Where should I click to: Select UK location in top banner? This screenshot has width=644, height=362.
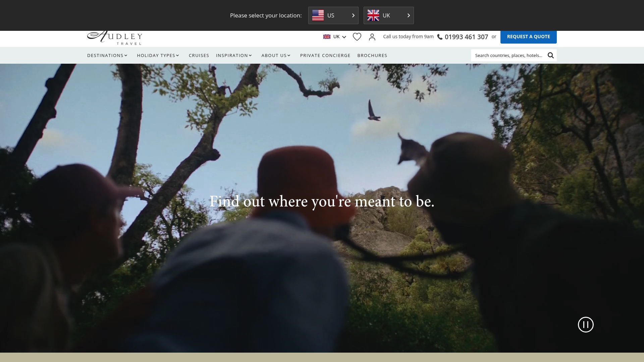pyautogui.click(x=388, y=15)
